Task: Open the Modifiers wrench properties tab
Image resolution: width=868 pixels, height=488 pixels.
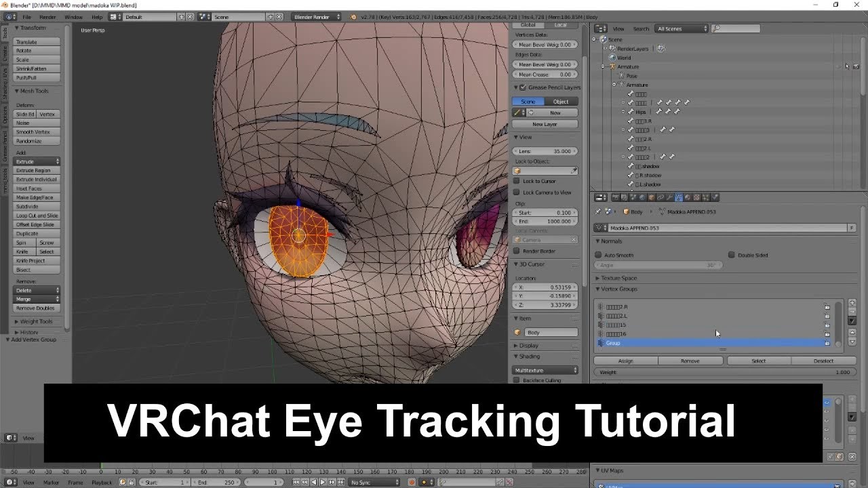Action: (670, 198)
